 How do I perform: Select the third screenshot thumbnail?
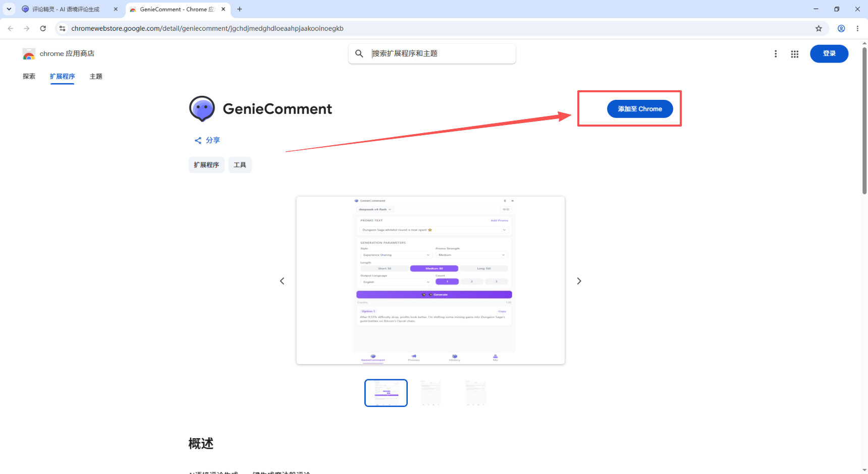coord(475,393)
